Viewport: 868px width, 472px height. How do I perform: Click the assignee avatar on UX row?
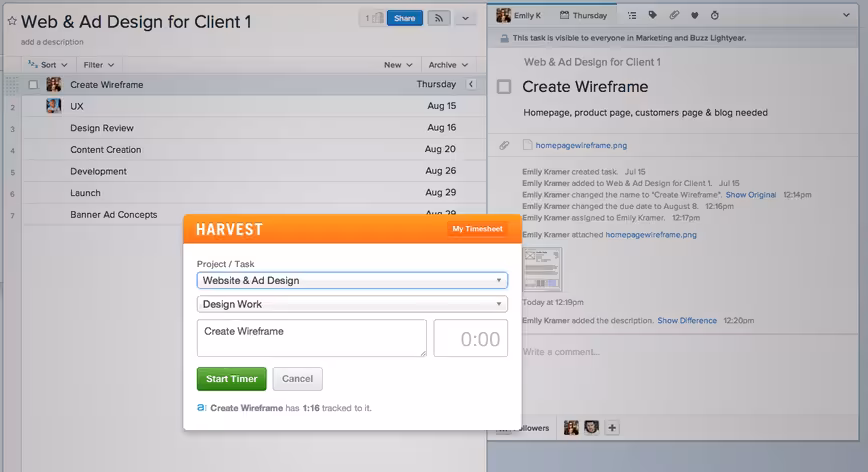54,106
